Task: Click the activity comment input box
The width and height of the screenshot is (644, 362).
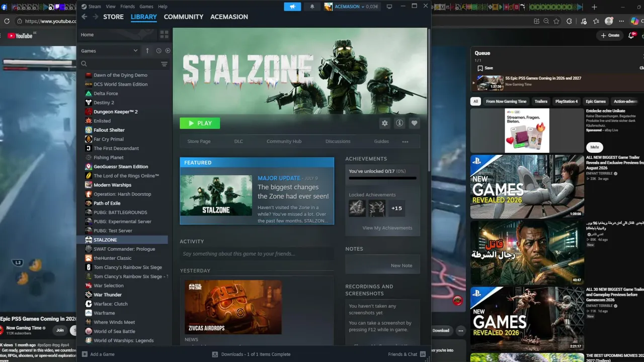Action: (x=257, y=254)
